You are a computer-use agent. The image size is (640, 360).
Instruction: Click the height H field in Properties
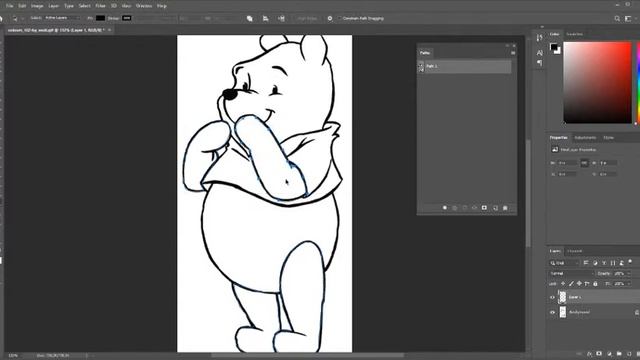(x=609, y=163)
